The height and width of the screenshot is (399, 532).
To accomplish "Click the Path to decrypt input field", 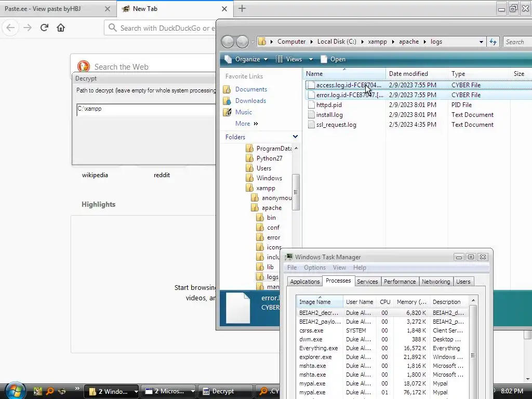I will pos(146,110).
